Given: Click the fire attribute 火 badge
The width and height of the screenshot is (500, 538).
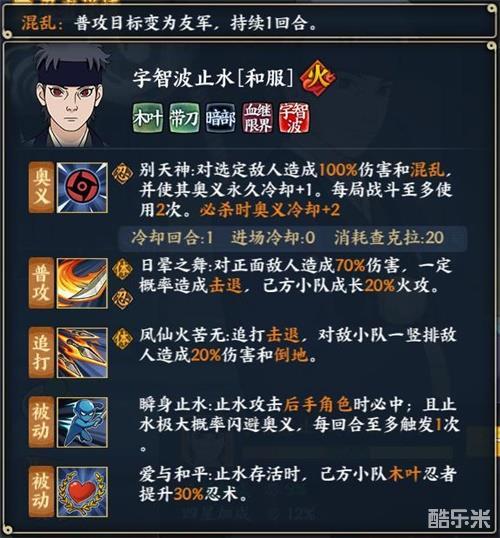Looking at the screenshot, I should point(318,78).
